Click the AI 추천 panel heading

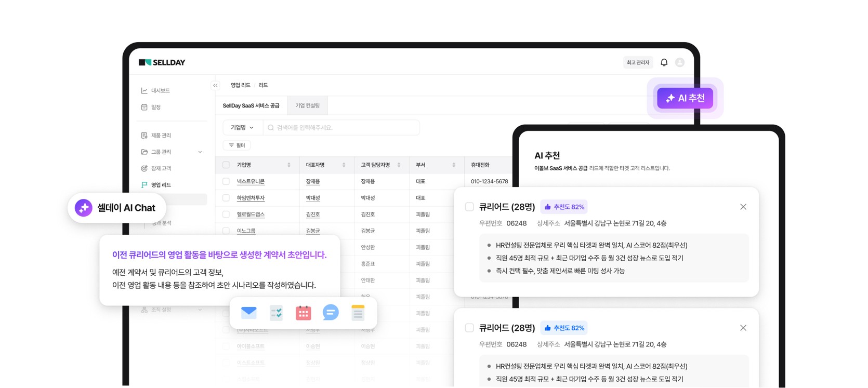click(x=547, y=155)
